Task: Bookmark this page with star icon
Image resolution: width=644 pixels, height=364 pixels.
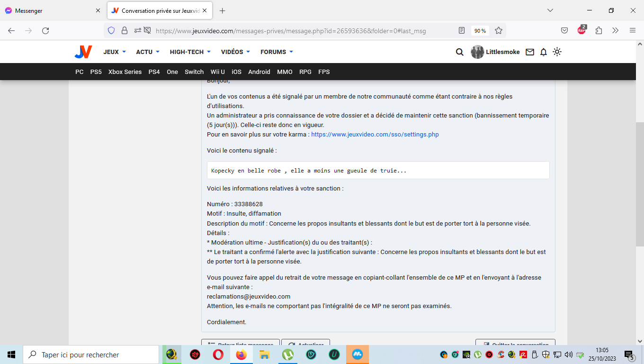Action: (499, 31)
